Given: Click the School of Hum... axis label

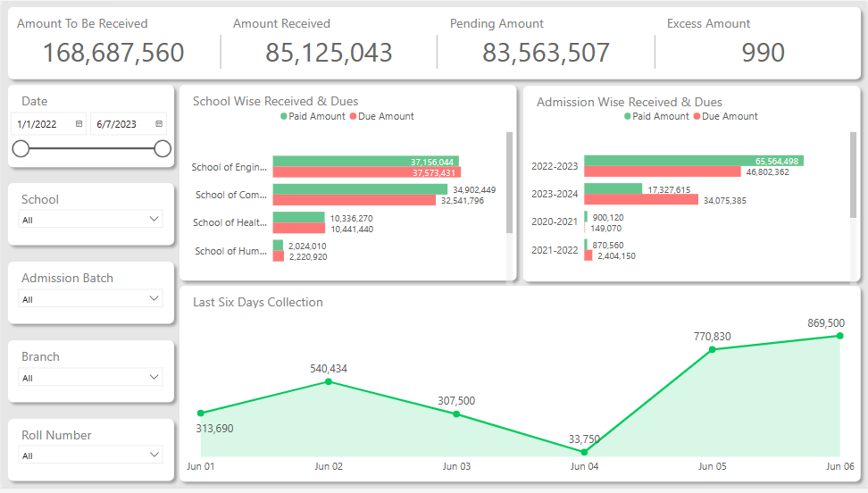Looking at the screenshot, I should (230, 251).
